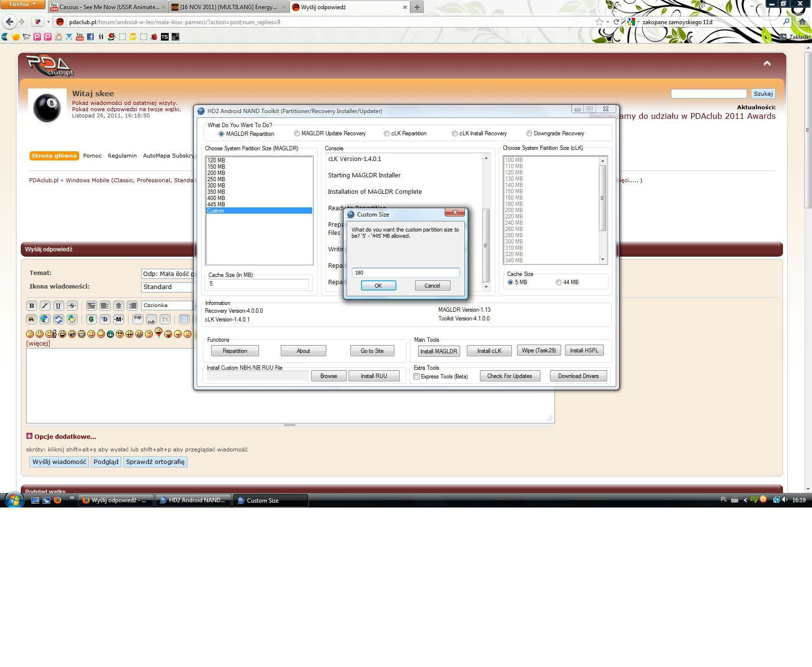Open Czcionka font dropdown
The height and width of the screenshot is (667, 812).
167,305
